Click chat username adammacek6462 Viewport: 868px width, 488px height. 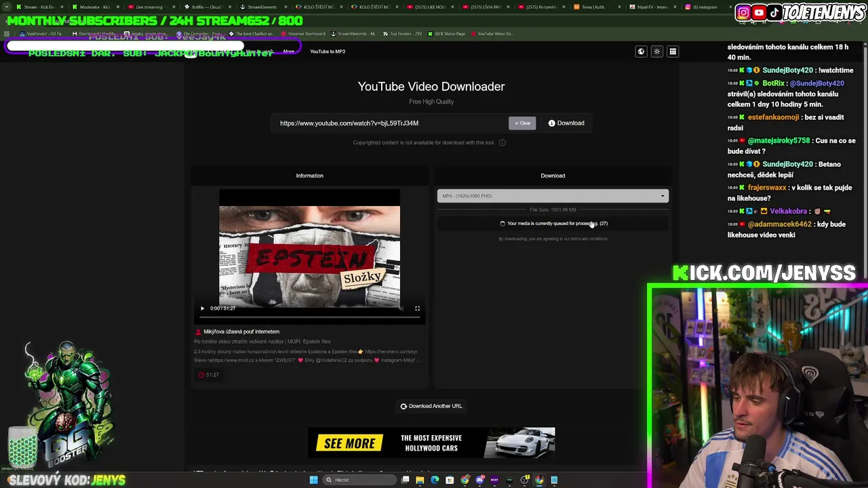click(x=779, y=224)
